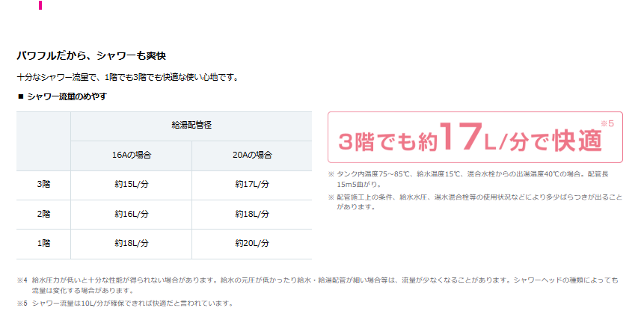Click the 約16L/分 cell in the table

point(131,214)
